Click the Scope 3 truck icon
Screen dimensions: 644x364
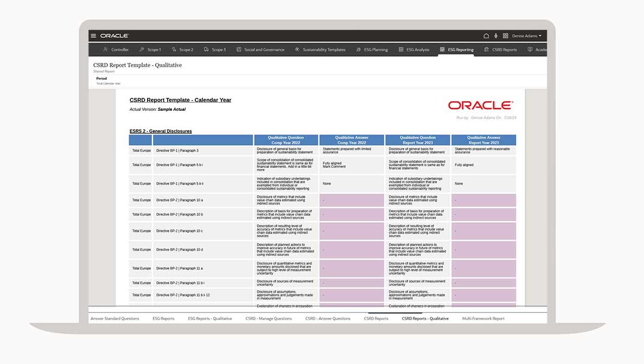click(206, 49)
